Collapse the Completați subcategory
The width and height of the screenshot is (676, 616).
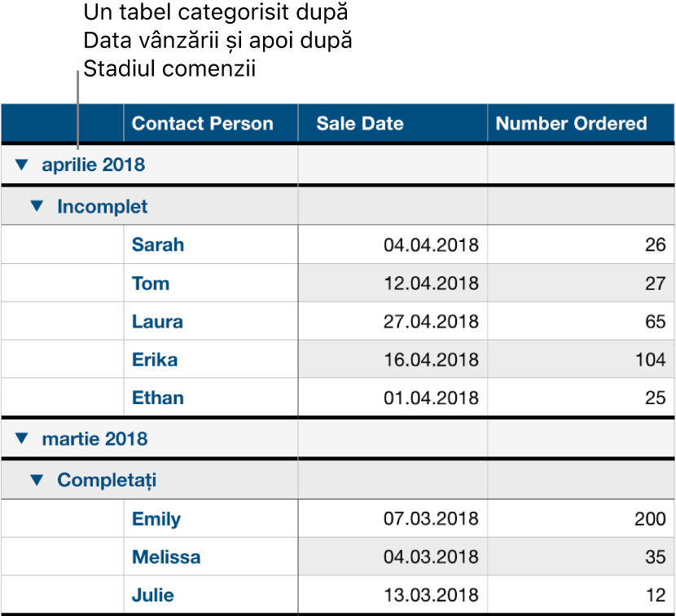tap(36, 480)
